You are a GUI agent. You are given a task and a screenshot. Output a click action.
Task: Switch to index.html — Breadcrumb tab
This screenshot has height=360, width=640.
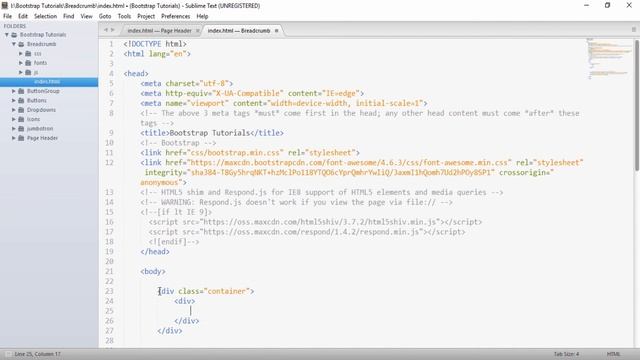pos(239,31)
